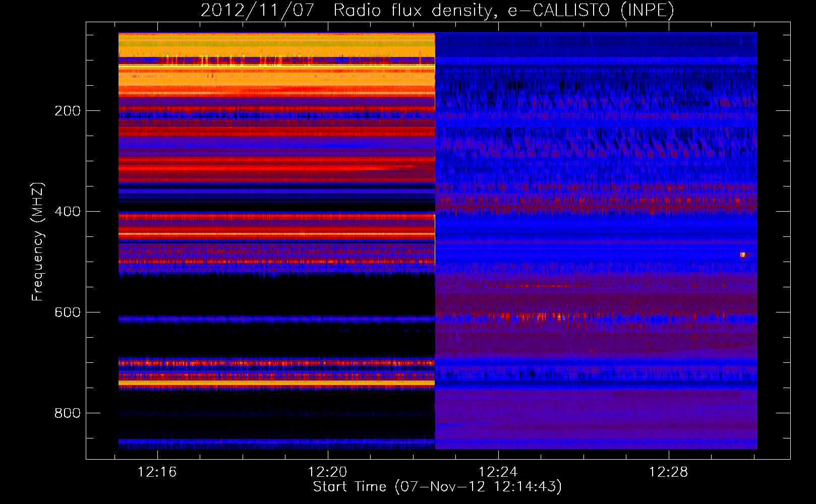Click the plot title 'Radio flux density, e-CALLISTO (INPE)'
This screenshot has width=816, height=504.
click(503, 11)
